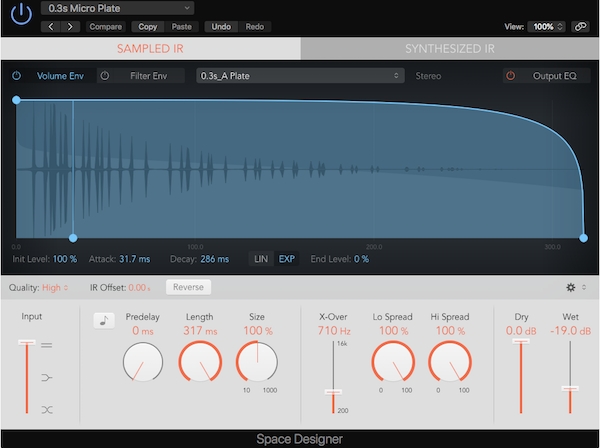600x448 pixels.
Task: Click the IR Offset 0.00 value
Action: [x=139, y=287]
